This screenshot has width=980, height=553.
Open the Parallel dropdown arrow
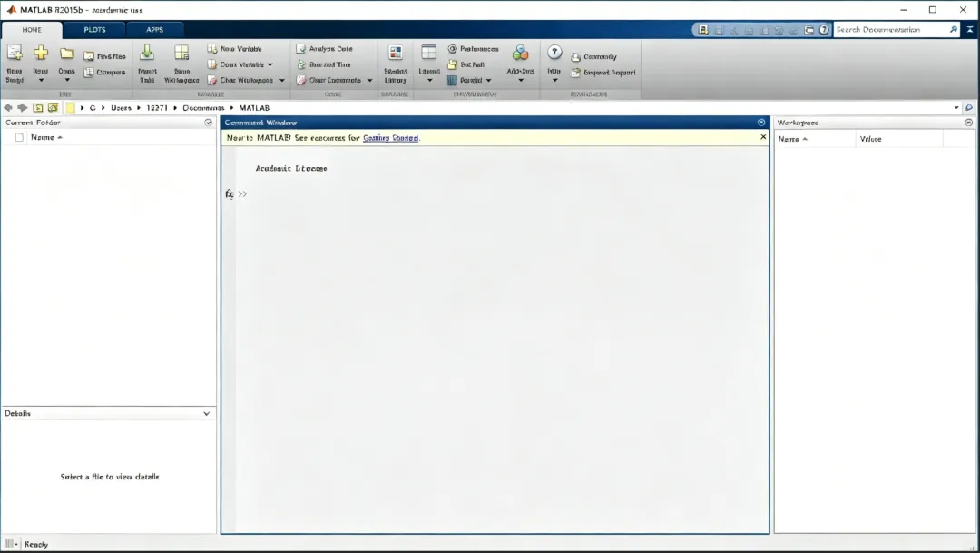tap(489, 80)
